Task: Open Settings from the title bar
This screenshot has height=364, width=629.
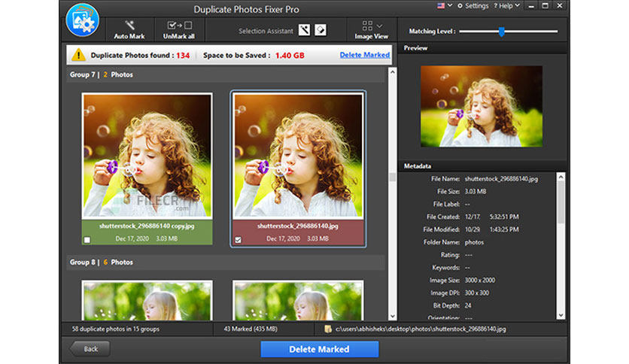Action: click(x=473, y=5)
